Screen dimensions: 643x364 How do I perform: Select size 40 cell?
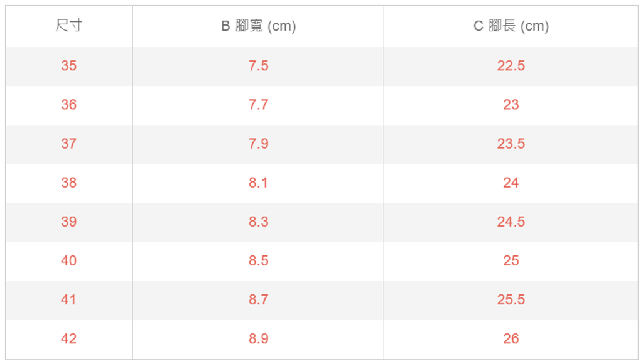pos(69,260)
